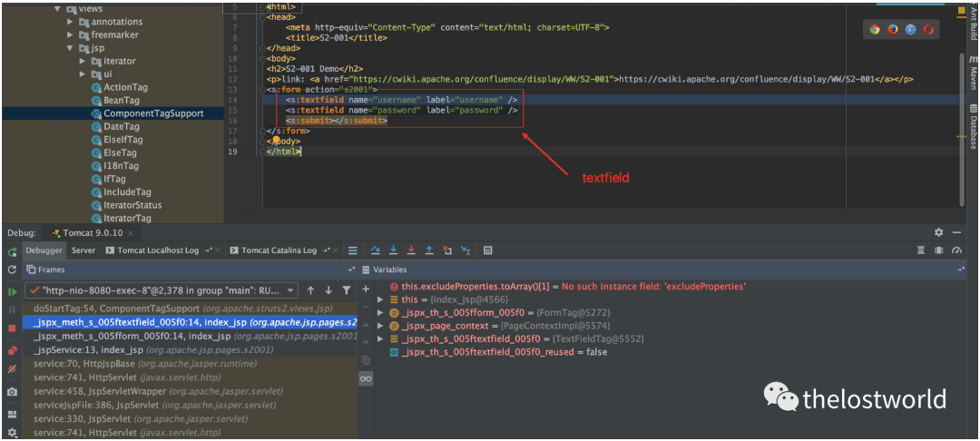Select ComponentTagSupport in project tree
Viewport: 980px width, 441px height.
click(x=113, y=113)
